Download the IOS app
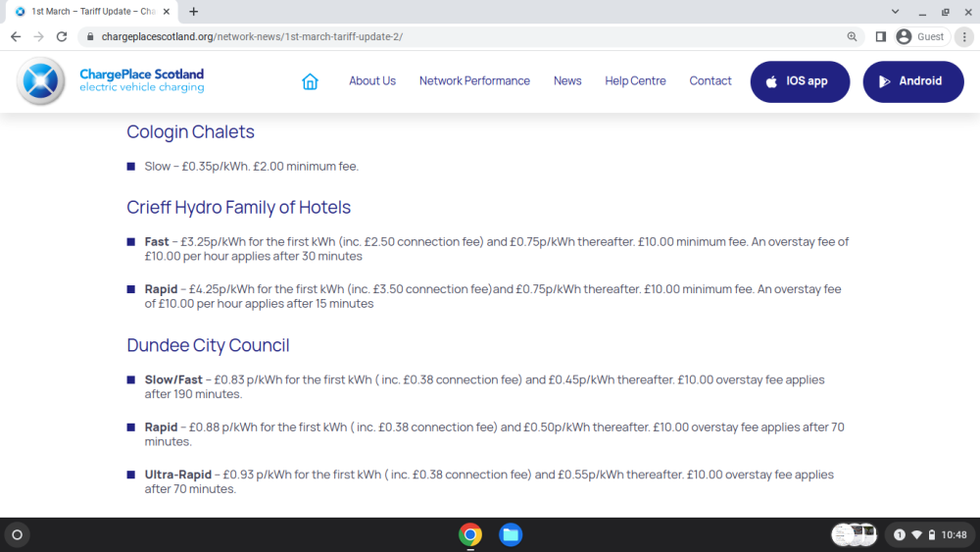 click(x=800, y=81)
